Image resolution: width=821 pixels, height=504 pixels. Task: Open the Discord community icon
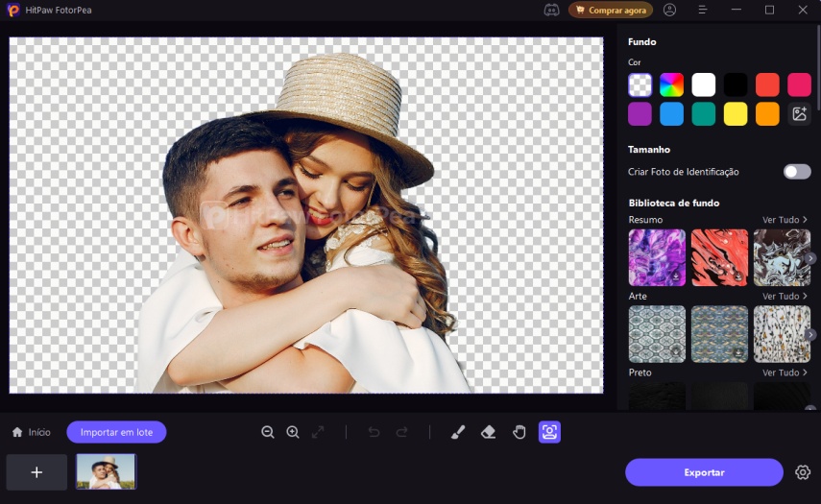tap(551, 10)
